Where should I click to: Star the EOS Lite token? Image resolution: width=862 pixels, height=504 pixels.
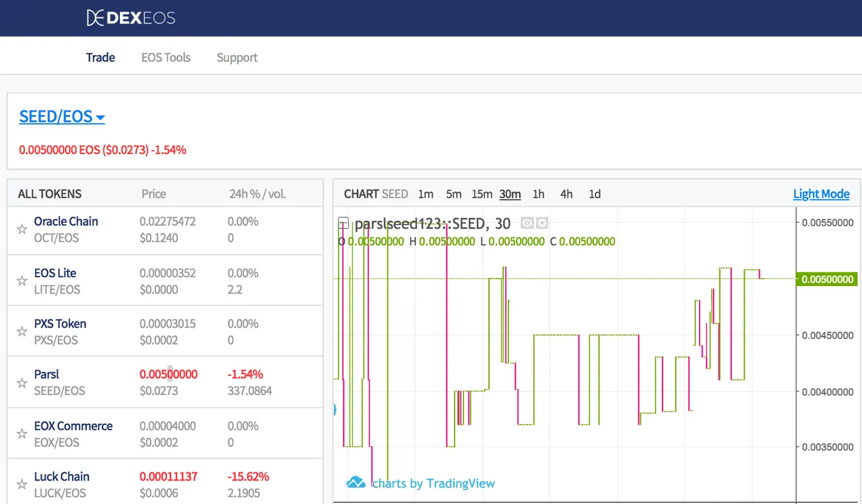click(22, 281)
